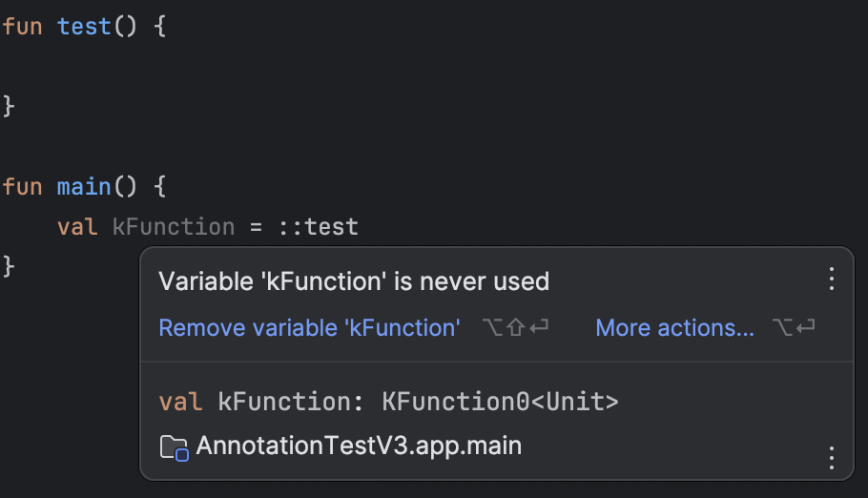
Task: Click the ::test function reference
Action: 318,227
